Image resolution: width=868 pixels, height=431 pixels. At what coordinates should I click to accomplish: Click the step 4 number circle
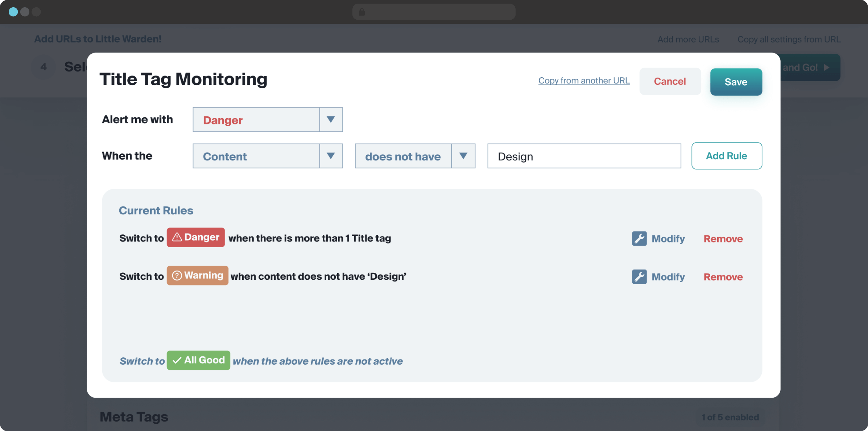click(44, 67)
